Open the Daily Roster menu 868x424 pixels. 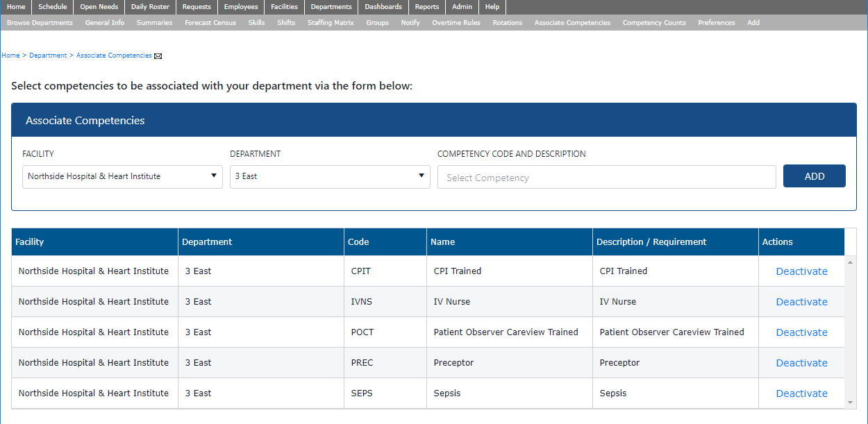[x=150, y=7]
